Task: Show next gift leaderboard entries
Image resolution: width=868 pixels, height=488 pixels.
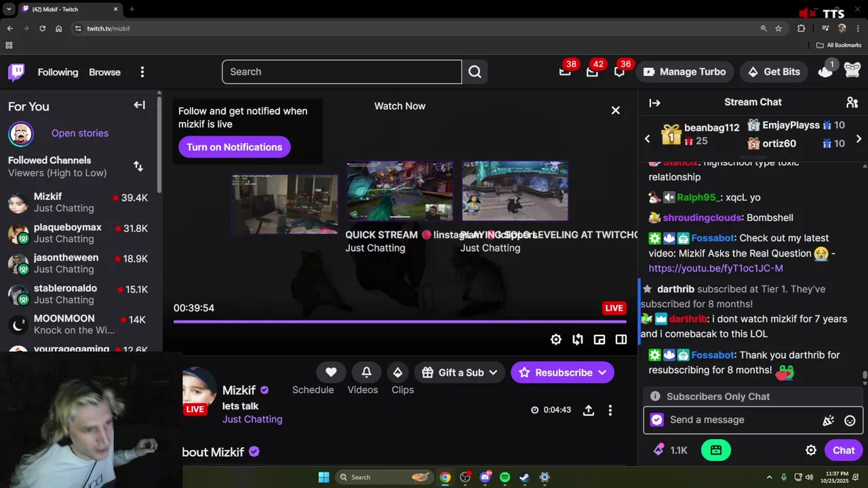Action: (x=859, y=139)
